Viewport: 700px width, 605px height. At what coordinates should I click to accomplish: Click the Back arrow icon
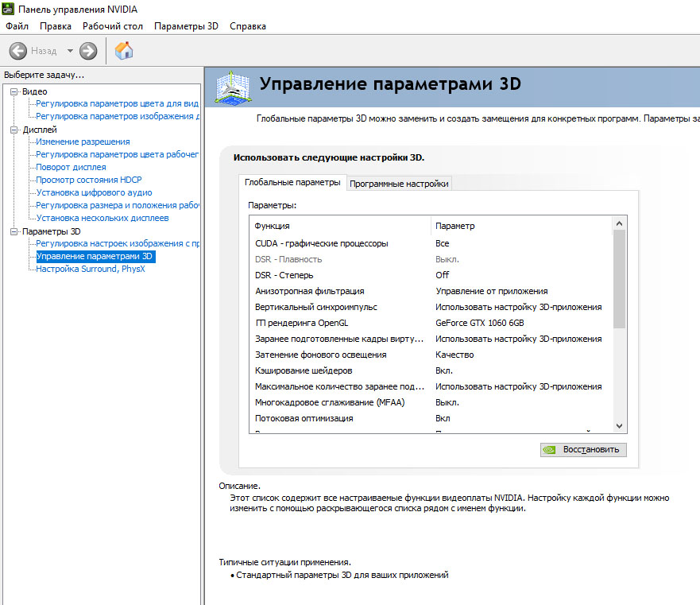[17, 51]
